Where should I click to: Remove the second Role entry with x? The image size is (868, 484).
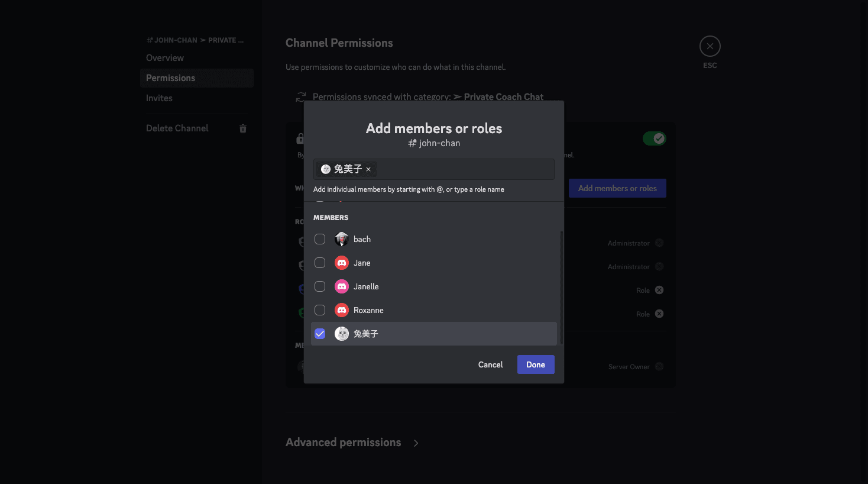click(659, 314)
